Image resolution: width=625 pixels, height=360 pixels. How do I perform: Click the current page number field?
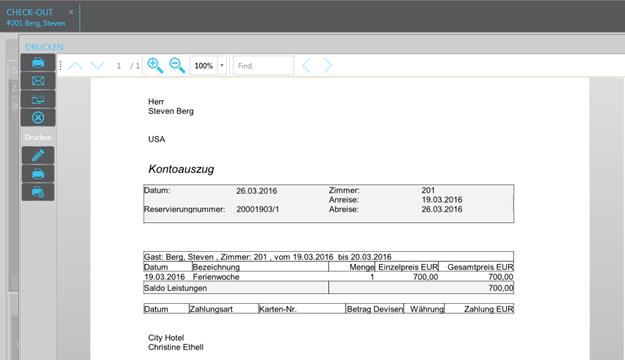118,66
